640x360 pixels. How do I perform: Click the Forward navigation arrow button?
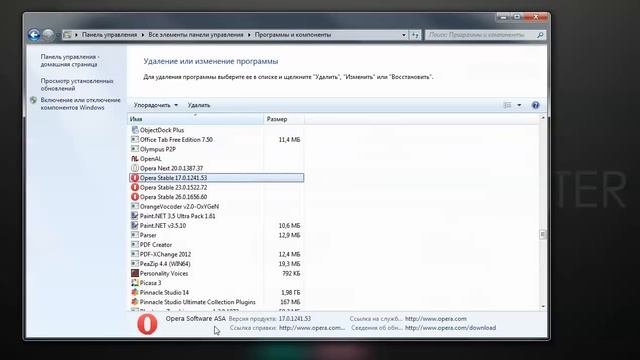pos(48,35)
